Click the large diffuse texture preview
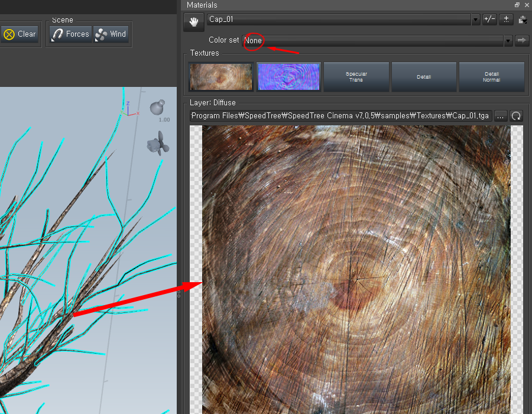The image size is (532, 414). tap(356, 270)
